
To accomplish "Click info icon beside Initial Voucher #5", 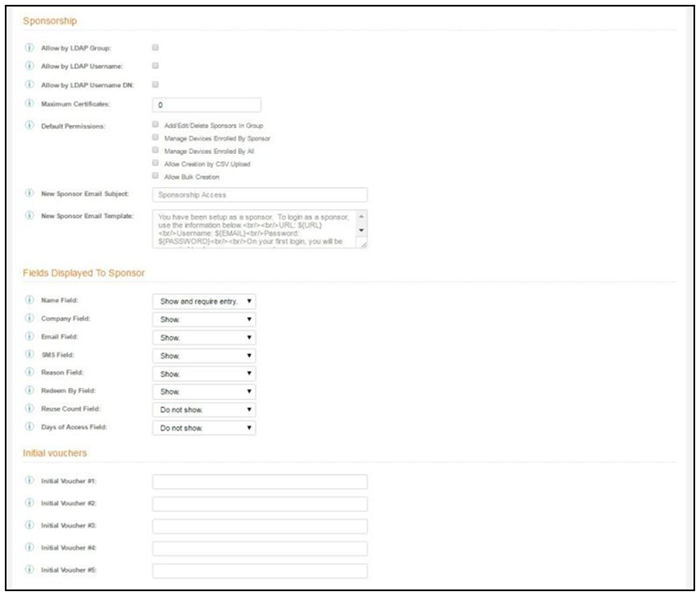I will coord(29,570).
